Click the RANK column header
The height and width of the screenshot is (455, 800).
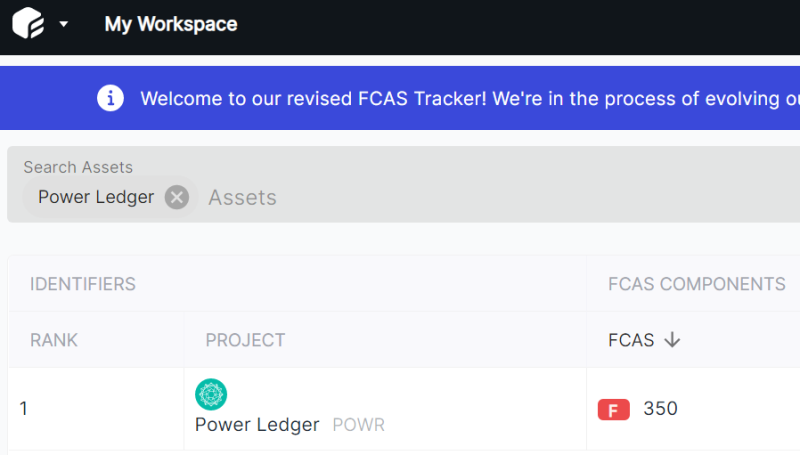click(x=54, y=340)
